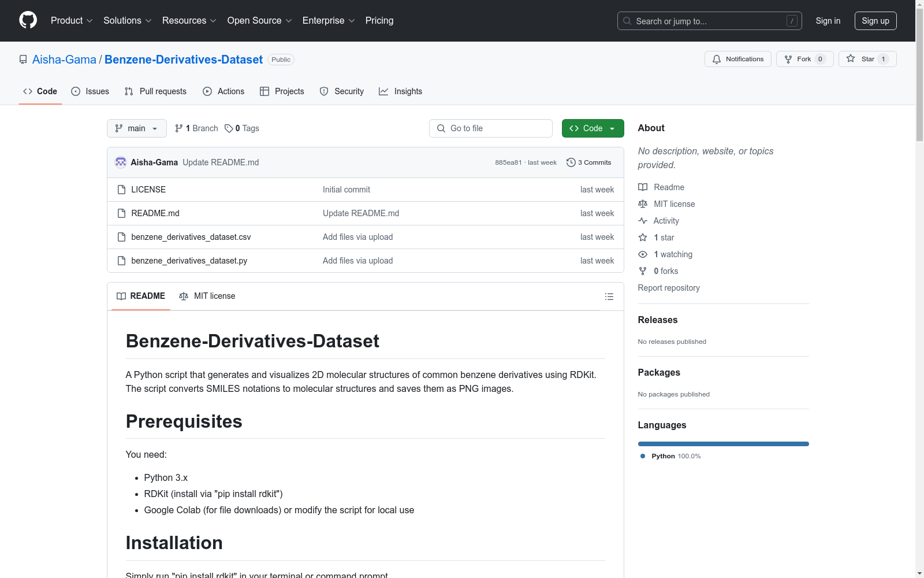Click the branch icon next to 1 Branch

point(179,128)
